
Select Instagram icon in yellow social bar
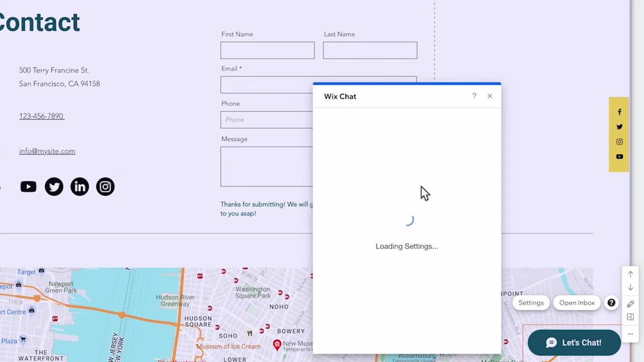[x=619, y=142]
